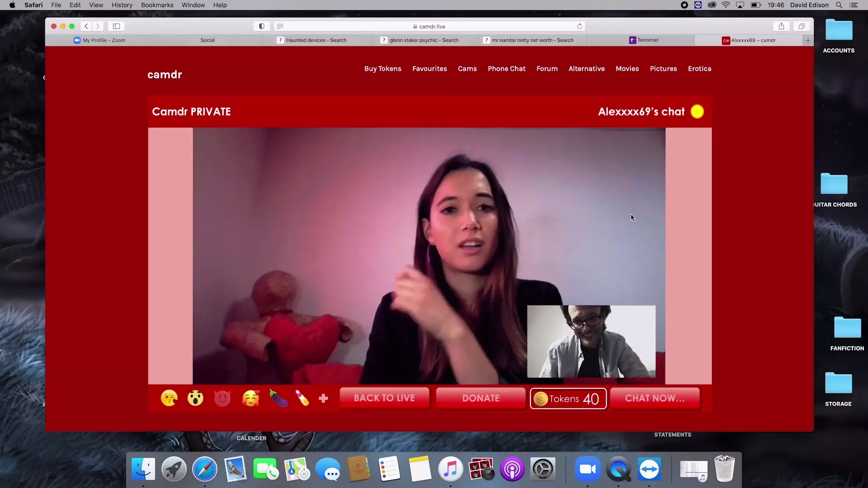
Task: Open TeamViewer from the Dock
Action: (649, 469)
